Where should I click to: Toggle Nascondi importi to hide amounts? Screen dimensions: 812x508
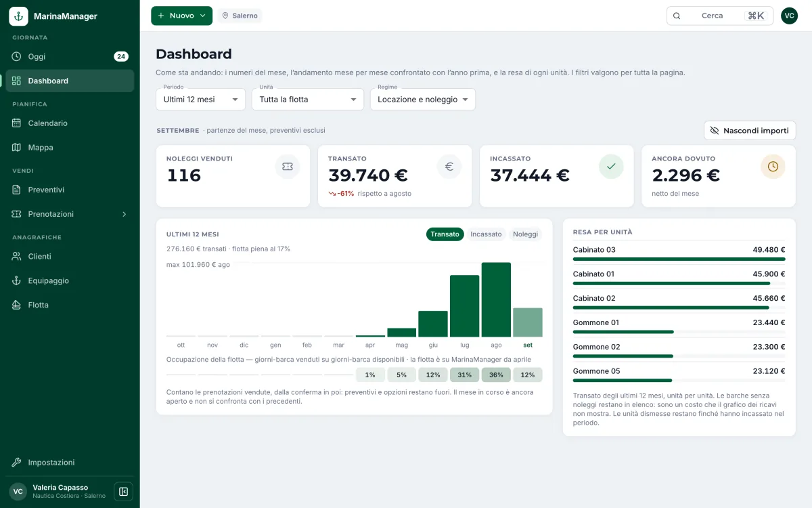coord(750,131)
